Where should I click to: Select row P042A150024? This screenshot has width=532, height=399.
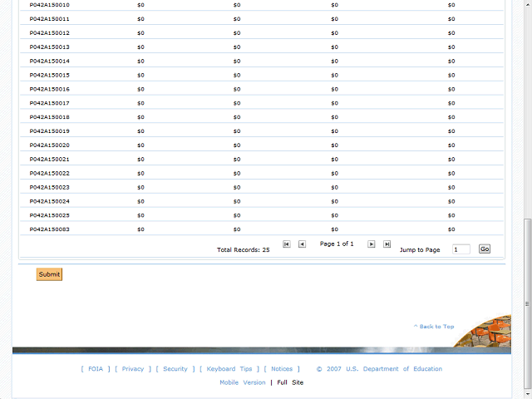tap(262, 201)
